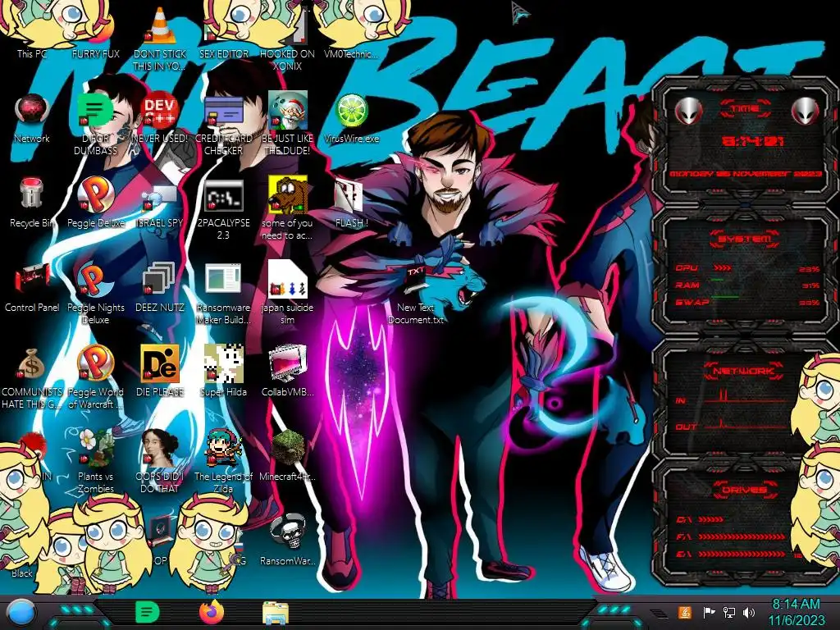
Task: Open the Minecraft4Fr... grass block icon
Action: [287, 455]
